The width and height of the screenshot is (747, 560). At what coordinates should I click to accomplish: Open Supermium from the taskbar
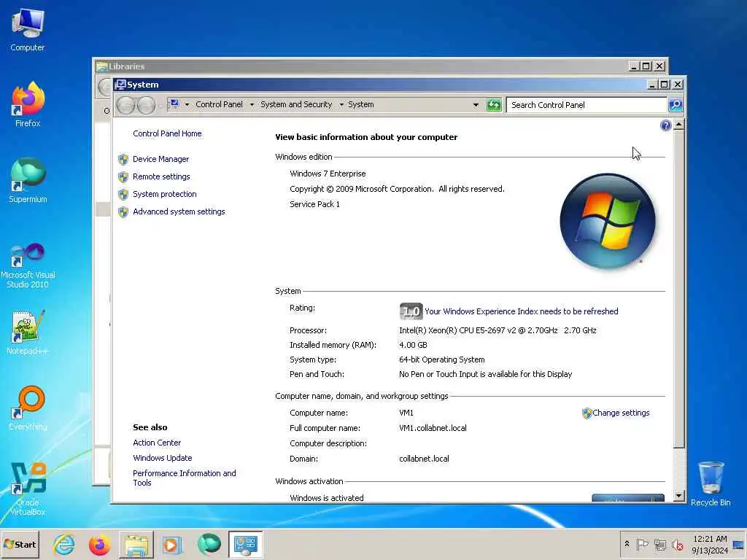(x=209, y=544)
